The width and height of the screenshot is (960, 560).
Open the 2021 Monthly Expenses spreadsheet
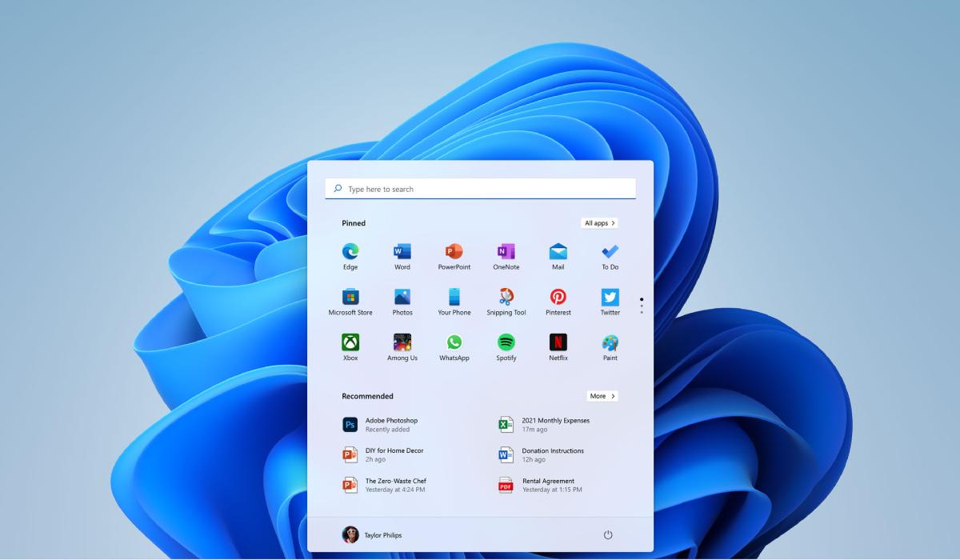tap(554, 425)
